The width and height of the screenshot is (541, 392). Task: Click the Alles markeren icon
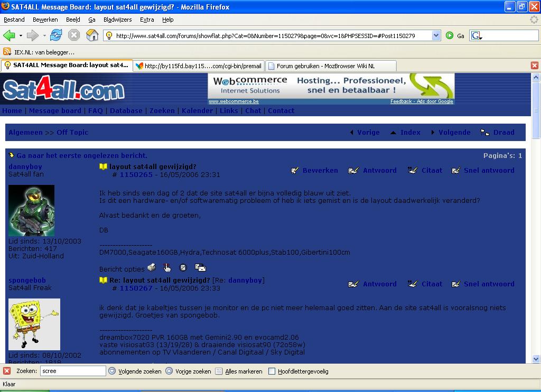(219, 371)
